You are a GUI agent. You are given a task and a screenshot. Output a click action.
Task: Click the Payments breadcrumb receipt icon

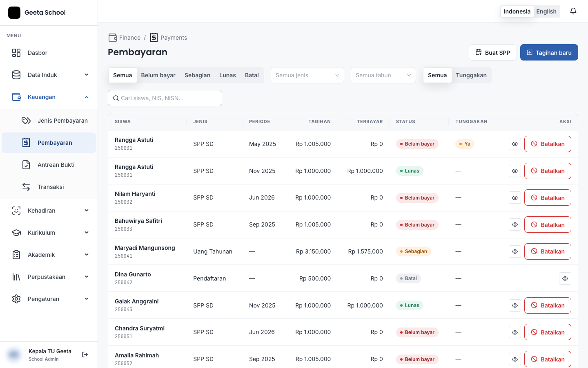154,38
